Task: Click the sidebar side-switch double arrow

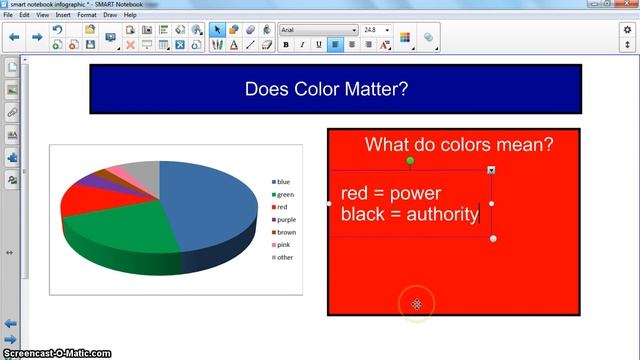Action: click(9, 253)
